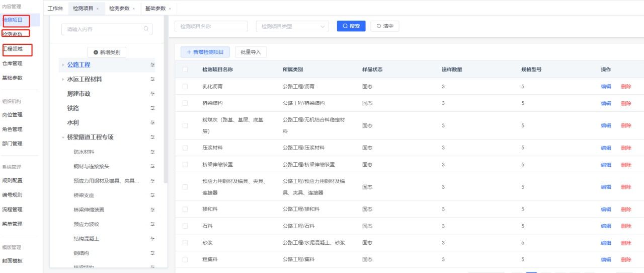Viewport: 644px width, 273px height.
Task: Check the box for 桥梁伸缩装置 table row
Action: click(x=185, y=165)
